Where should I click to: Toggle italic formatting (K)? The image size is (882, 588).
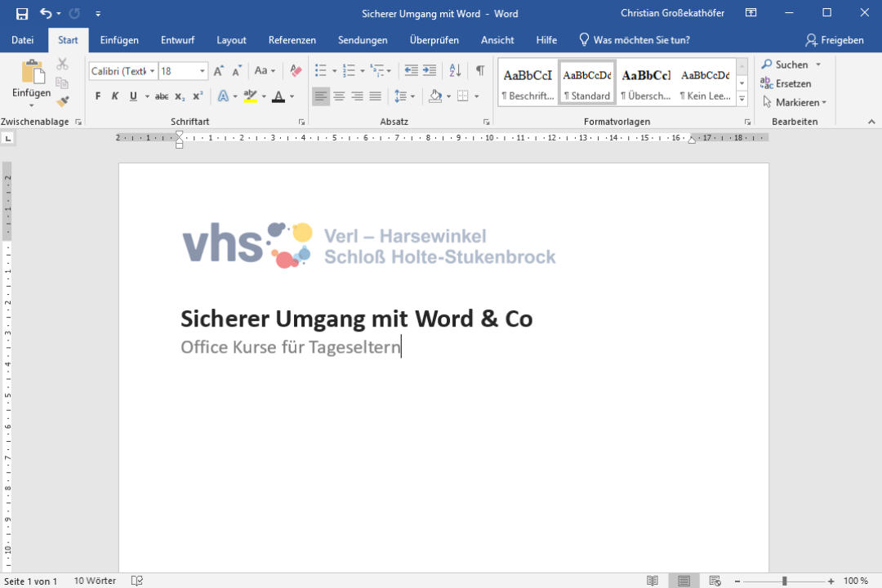click(115, 96)
